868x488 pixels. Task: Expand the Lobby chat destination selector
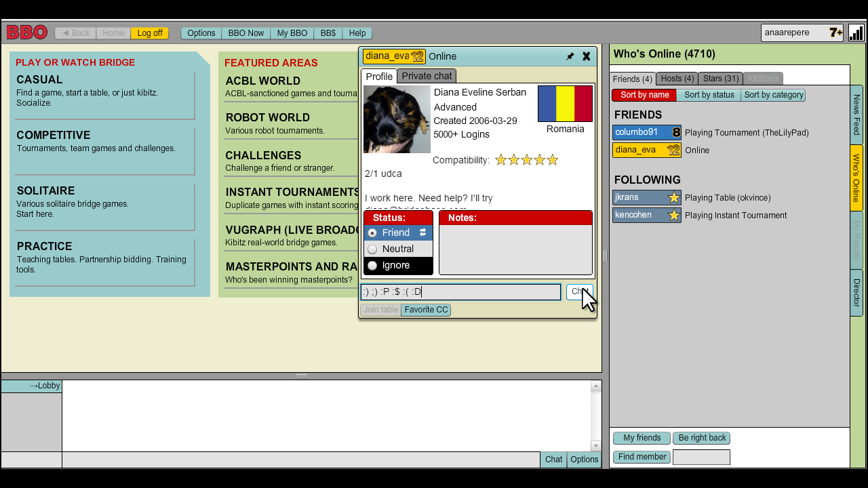click(x=31, y=386)
